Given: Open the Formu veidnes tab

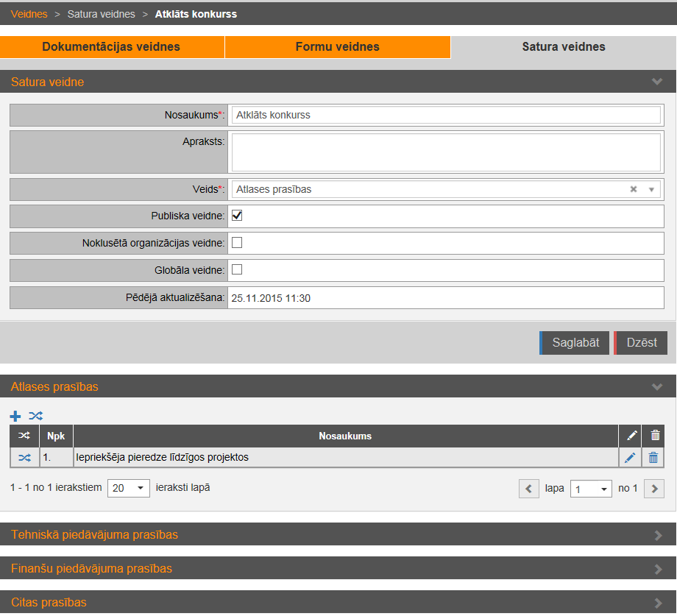Looking at the screenshot, I should pyautogui.click(x=337, y=47).
